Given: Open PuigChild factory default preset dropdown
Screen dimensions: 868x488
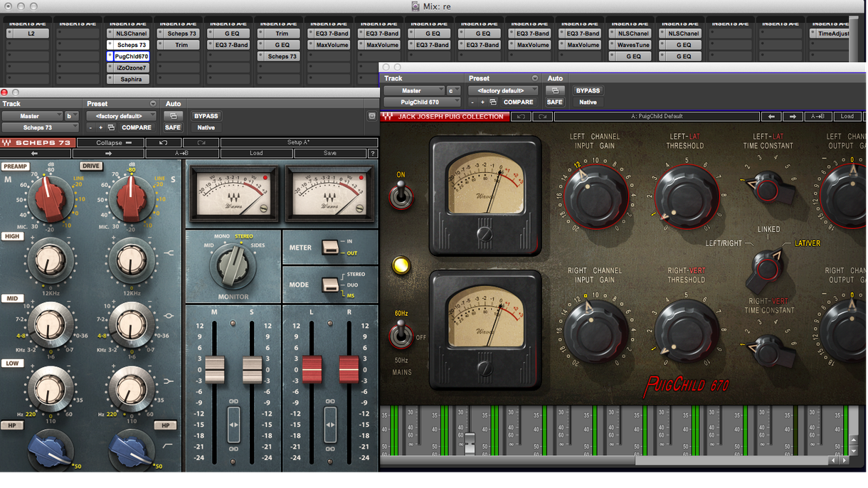Looking at the screenshot, I should pos(503,90).
